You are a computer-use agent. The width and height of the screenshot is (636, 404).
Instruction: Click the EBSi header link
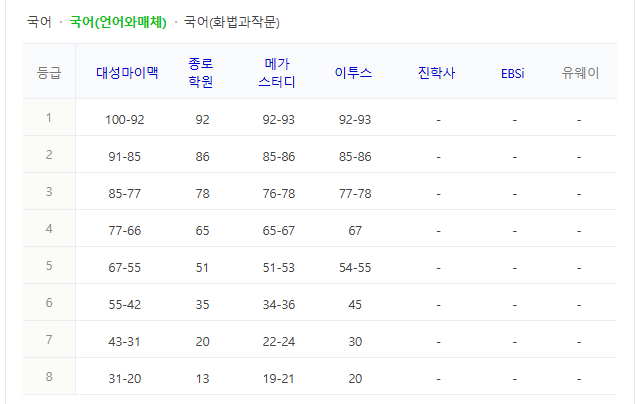coord(513,73)
